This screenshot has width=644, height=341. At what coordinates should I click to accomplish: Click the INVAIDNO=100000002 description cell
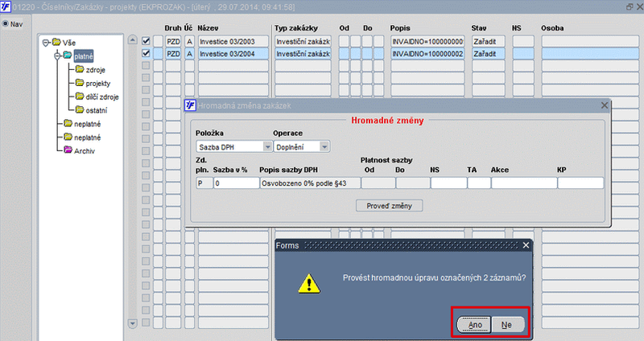(427, 54)
